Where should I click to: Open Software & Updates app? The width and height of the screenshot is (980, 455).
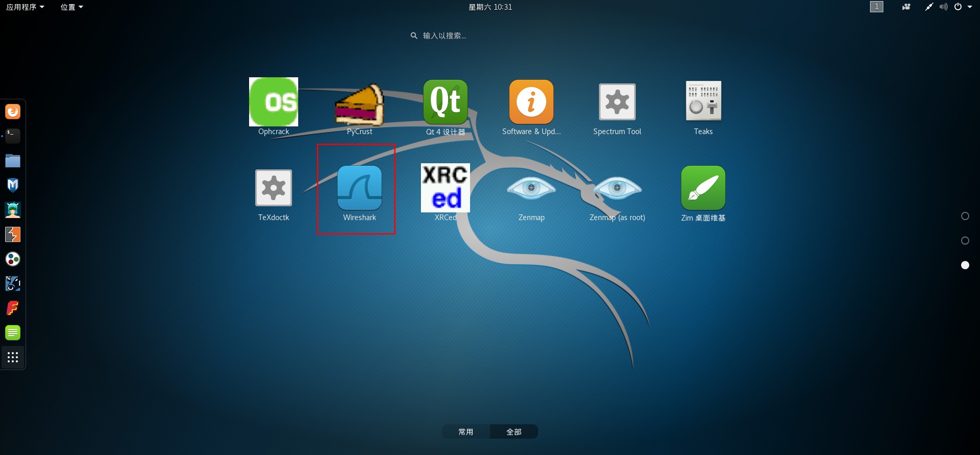[x=531, y=102]
